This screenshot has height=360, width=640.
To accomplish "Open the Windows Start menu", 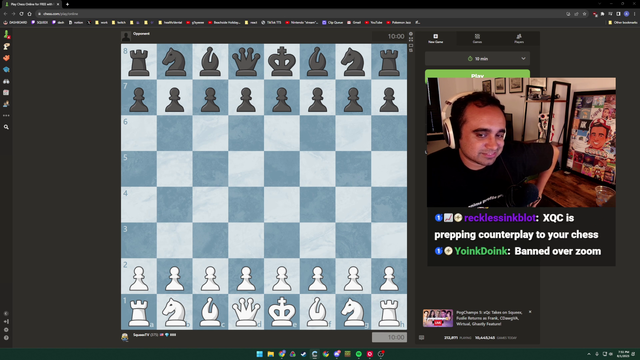I will 259,354.
